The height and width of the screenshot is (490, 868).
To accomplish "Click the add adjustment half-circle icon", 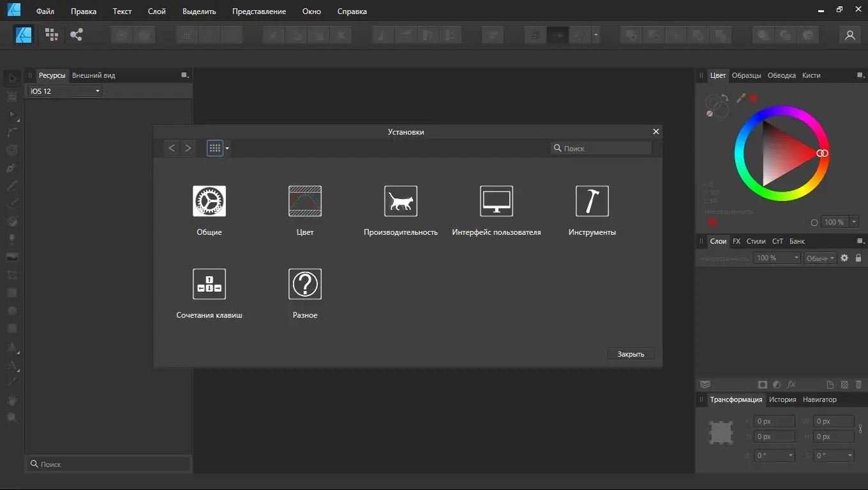I will click(777, 385).
